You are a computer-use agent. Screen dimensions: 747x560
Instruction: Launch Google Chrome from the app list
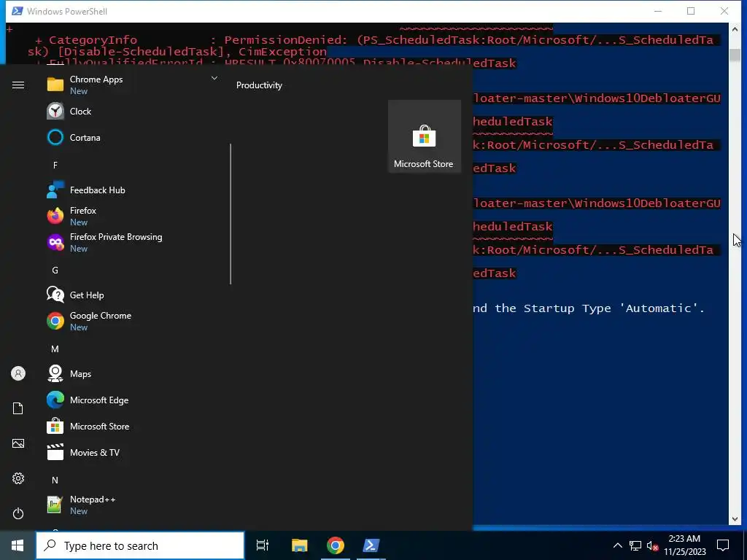(x=131, y=322)
